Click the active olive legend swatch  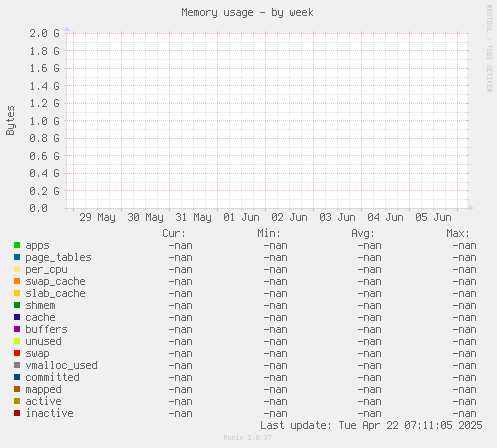pos(17,401)
